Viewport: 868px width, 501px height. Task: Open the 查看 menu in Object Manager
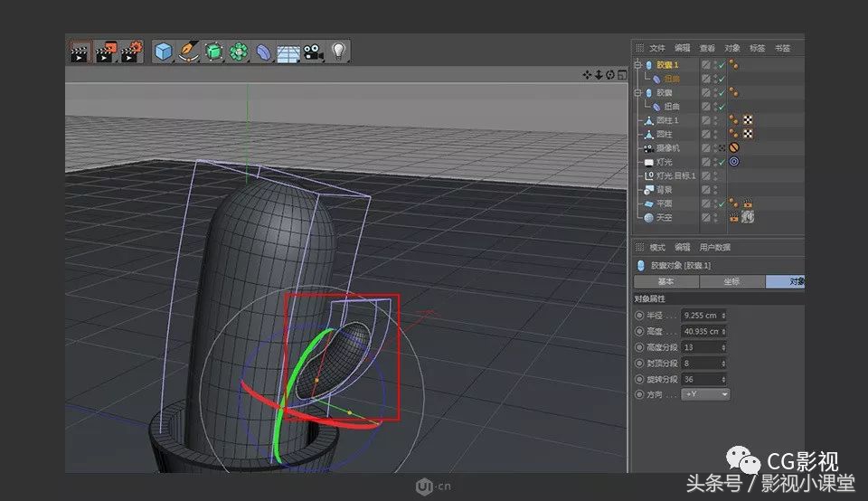click(707, 48)
